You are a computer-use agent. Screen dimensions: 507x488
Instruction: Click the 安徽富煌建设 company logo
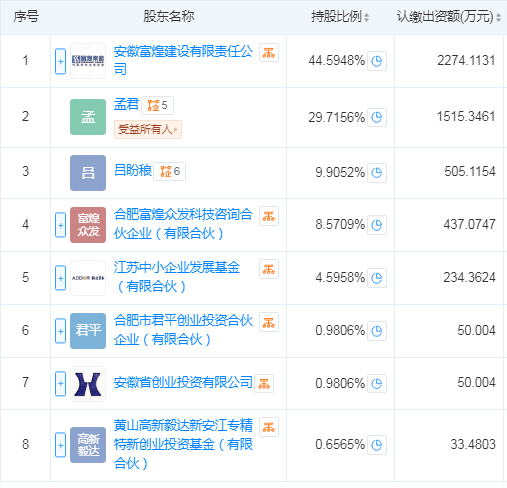[88, 61]
